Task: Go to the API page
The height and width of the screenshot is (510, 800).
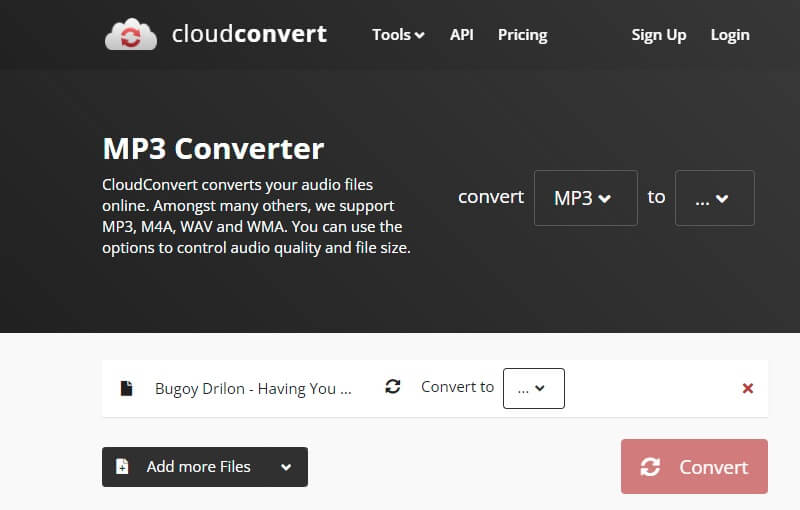Action: (x=461, y=35)
